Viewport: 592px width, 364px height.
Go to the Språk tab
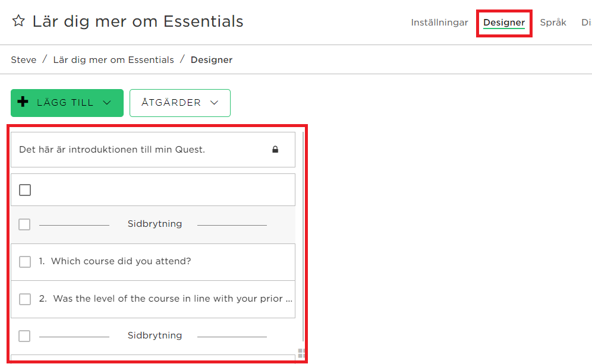coord(553,23)
